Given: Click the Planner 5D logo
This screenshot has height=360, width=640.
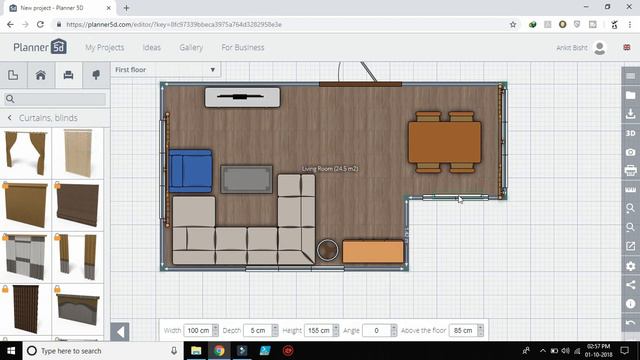Looking at the screenshot, I should point(40,47).
